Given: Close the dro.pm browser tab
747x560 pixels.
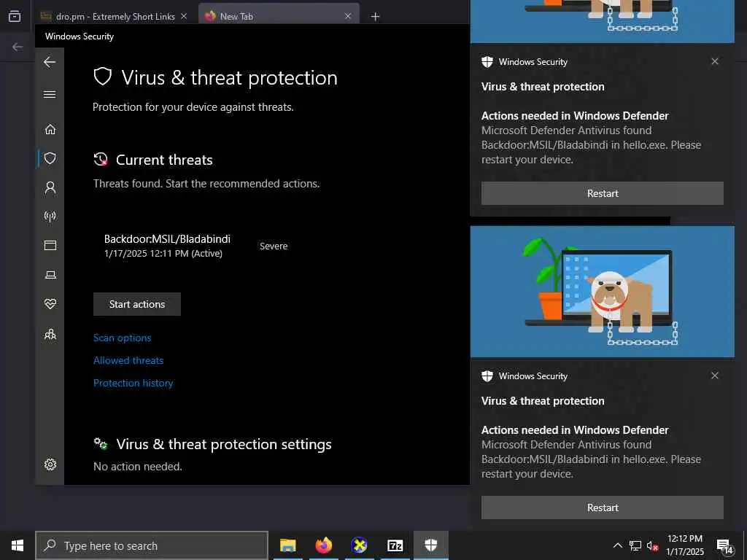Looking at the screenshot, I should coord(184,16).
